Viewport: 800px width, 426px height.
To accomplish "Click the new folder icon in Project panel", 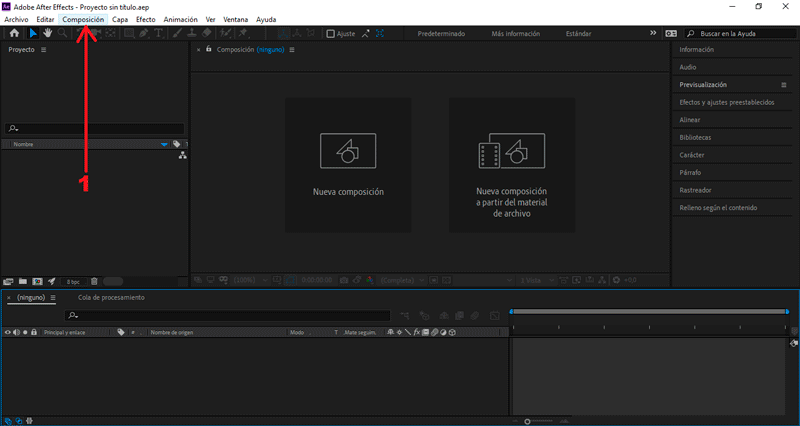I will 22,282.
